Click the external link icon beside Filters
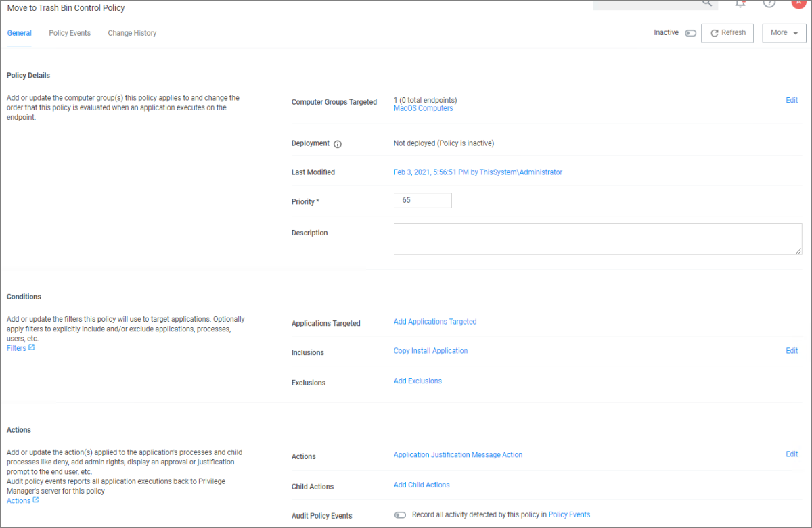Image resolution: width=812 pixels, height=528 pixels. pos(31,348)
